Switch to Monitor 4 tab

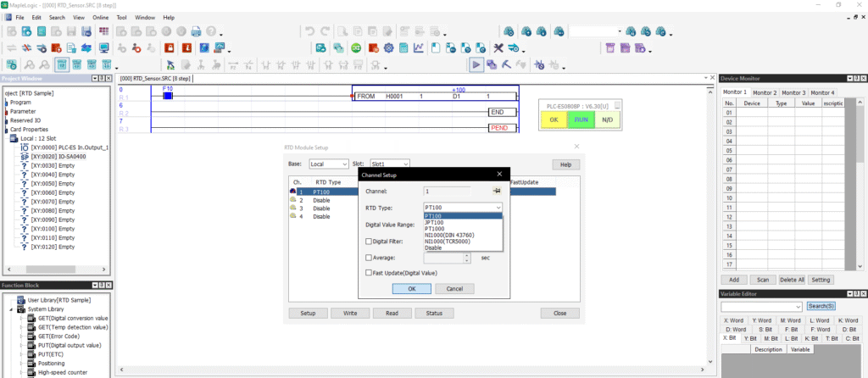[x=822, y=92]
